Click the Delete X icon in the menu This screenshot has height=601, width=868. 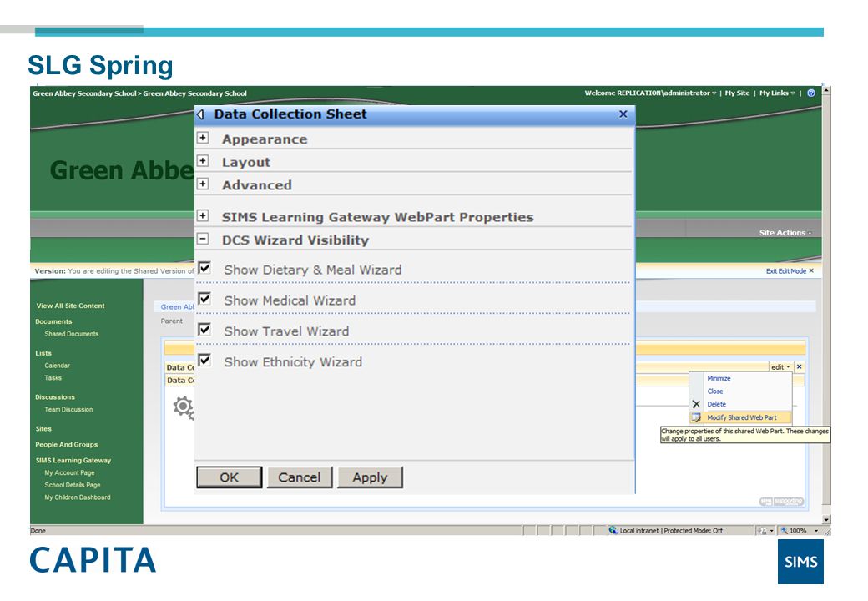coord(696,405)
